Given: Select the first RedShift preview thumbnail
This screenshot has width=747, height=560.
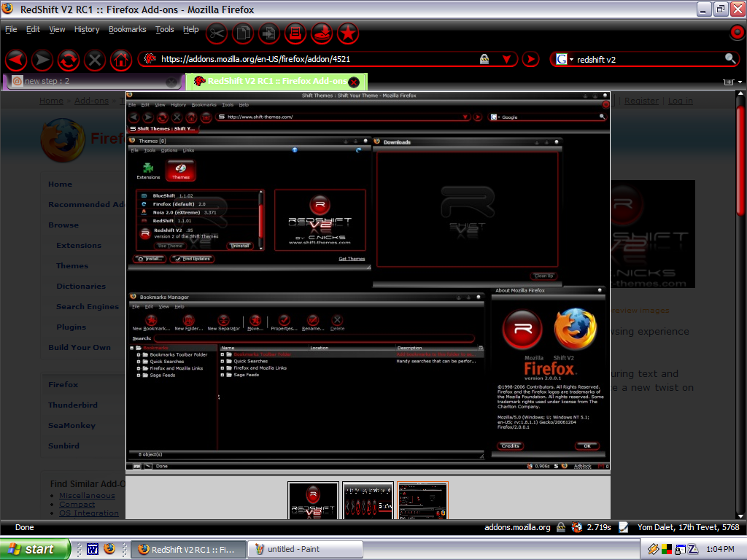Looking at the screenshot, I should (x=313, y=500).
